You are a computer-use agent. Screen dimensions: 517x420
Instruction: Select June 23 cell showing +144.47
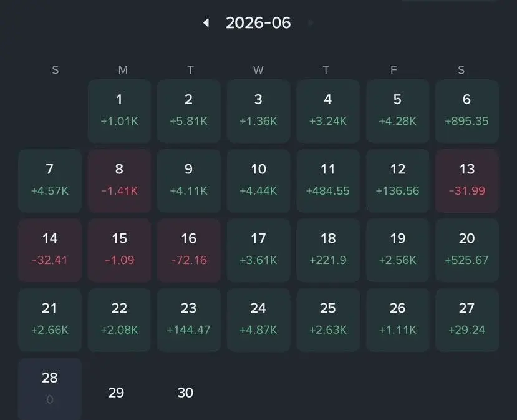pyautogui.click(x=188, y=320)
